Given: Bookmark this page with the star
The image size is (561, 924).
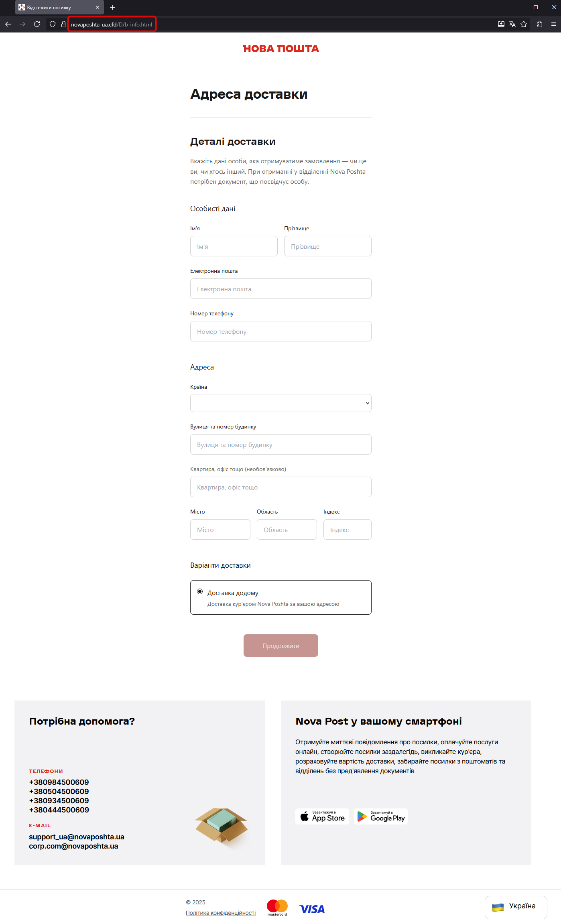Looking at the screenshot, I should click(x=524, y=24).
